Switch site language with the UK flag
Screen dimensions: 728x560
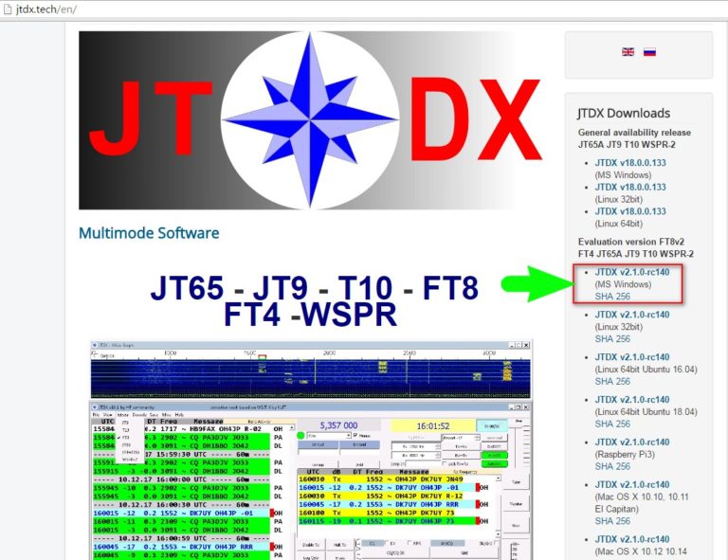click(628, 52)
